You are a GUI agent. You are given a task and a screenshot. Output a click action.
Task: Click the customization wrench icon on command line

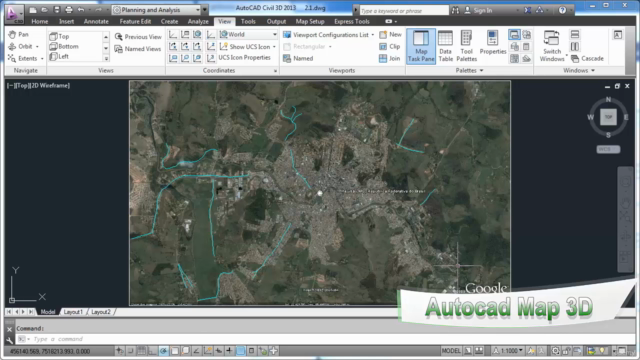10,340
